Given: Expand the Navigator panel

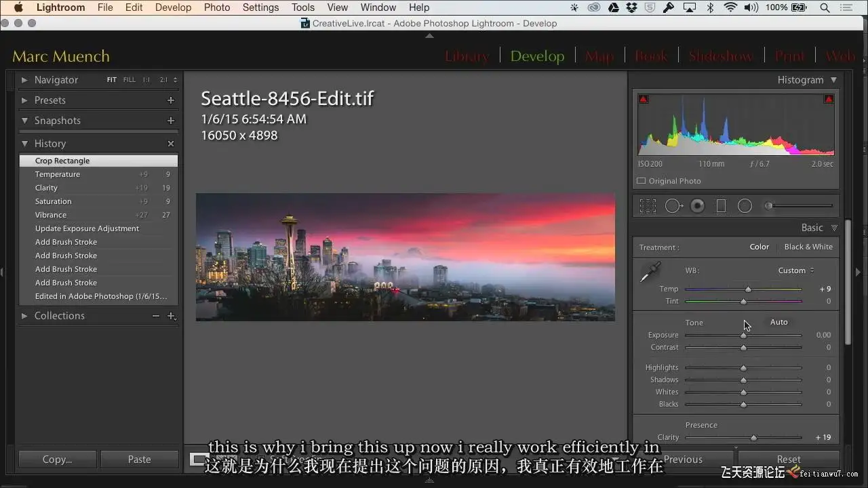Looking at the screenshot, I should click(x=24, y=80).
